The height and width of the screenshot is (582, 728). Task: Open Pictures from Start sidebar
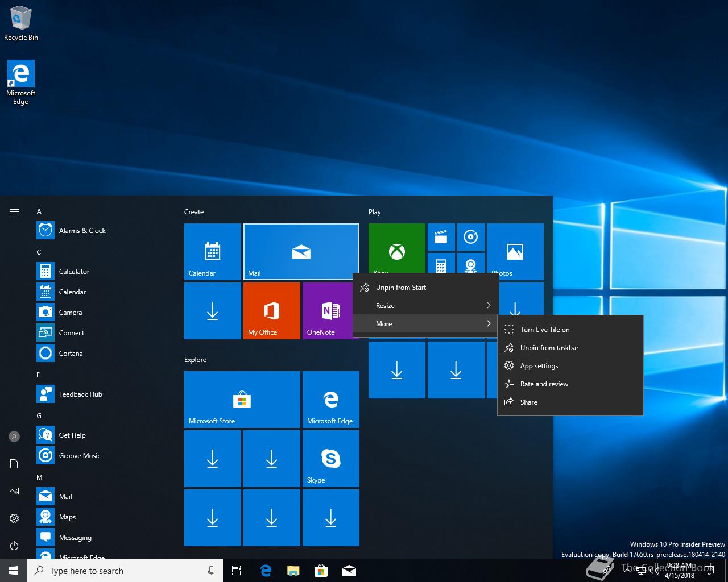(14, 491)
